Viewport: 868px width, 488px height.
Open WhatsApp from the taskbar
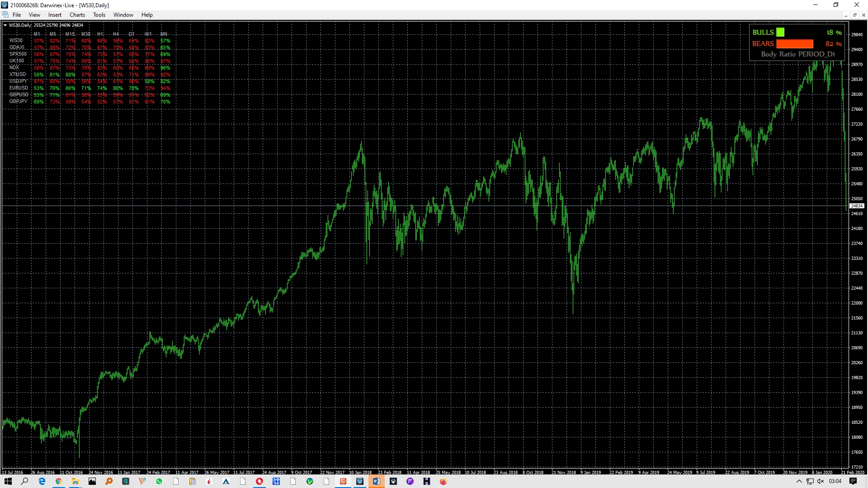[159, 481]
